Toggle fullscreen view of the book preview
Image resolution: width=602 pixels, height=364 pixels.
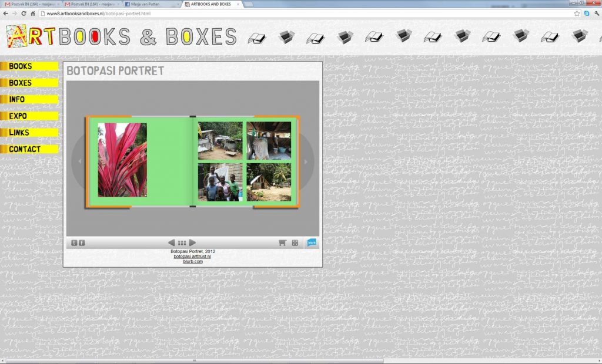click(x=295, y=243)
